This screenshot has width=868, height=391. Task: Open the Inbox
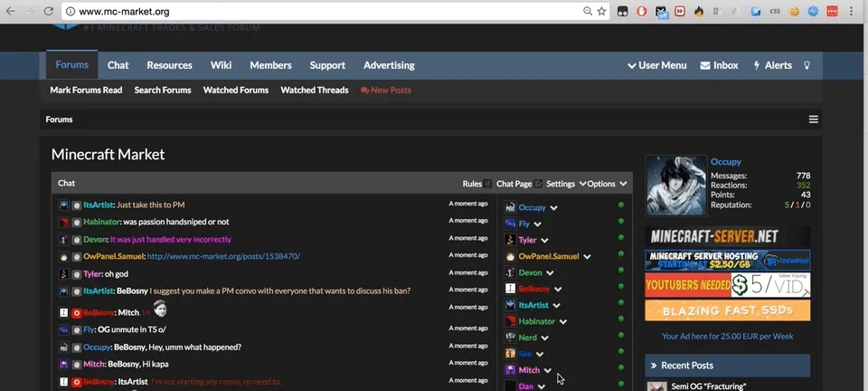click(719, 65)
